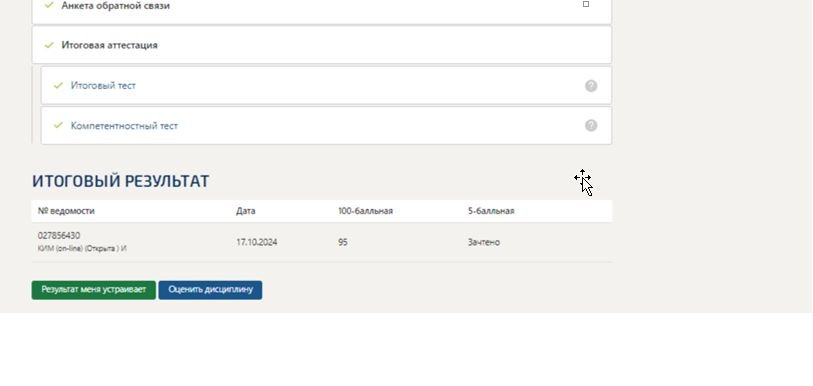Toggle small square box in Анкета обратной связи row
This screenshot has width=813, height=386.
pos(586,4)
